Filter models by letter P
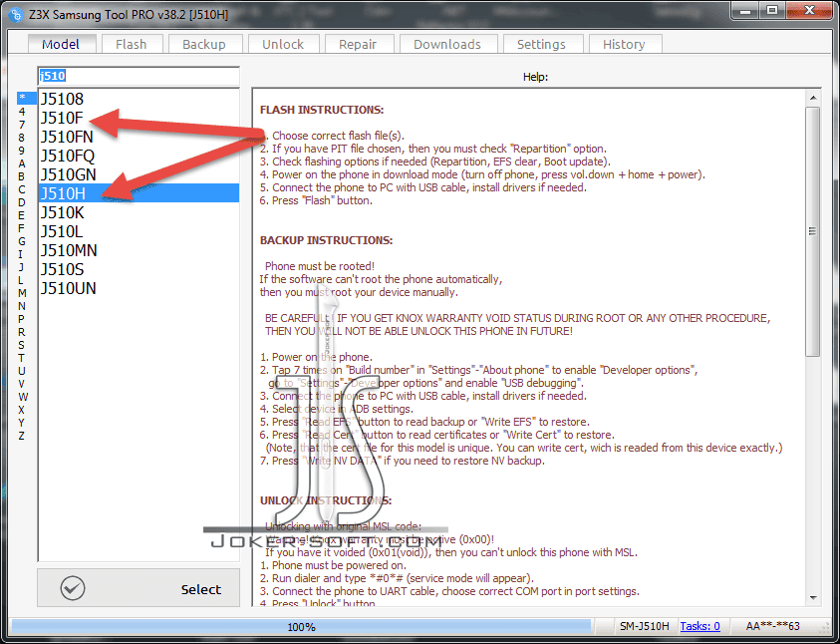This screenshot has height=644, width=840. pyautogui.click(x=22, y=319)
